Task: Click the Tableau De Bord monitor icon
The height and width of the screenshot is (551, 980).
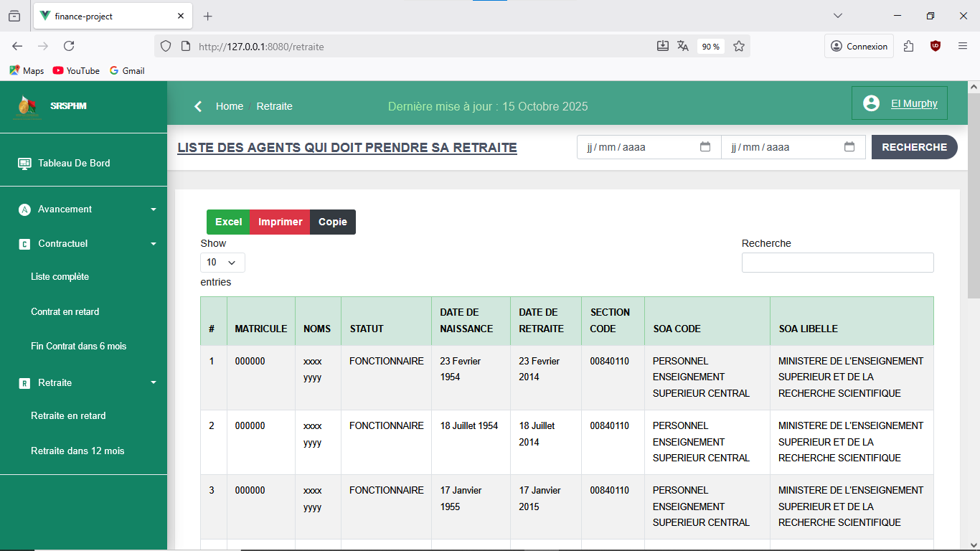Action: coord(24,164)
